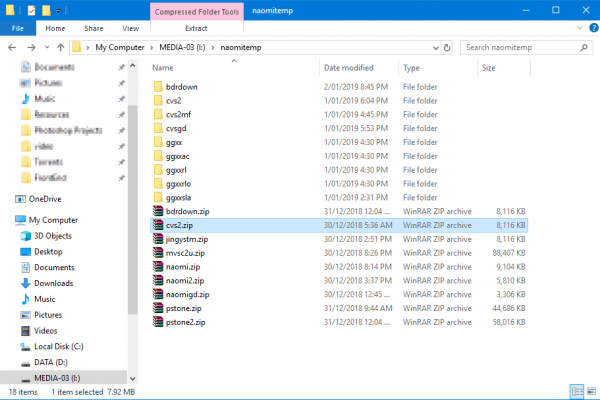Select the cvs2mf folder icon
600x400 pixels.
(158, 114)
